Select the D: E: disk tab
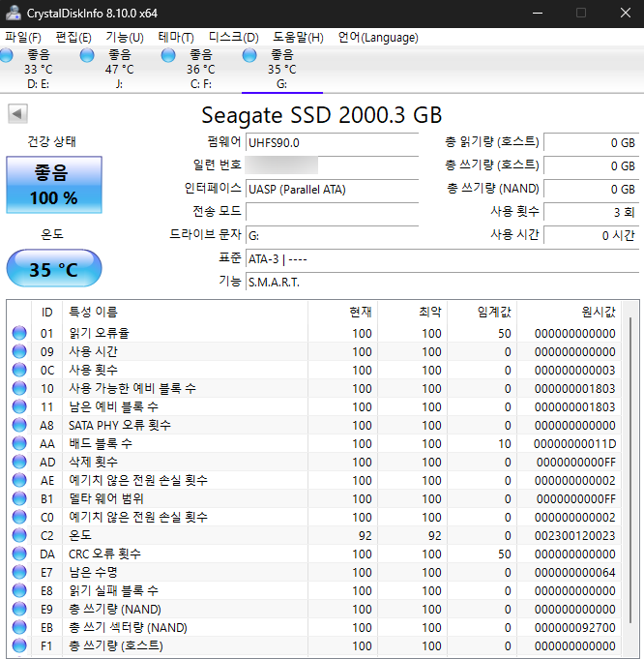 click(x=39, y=69)
